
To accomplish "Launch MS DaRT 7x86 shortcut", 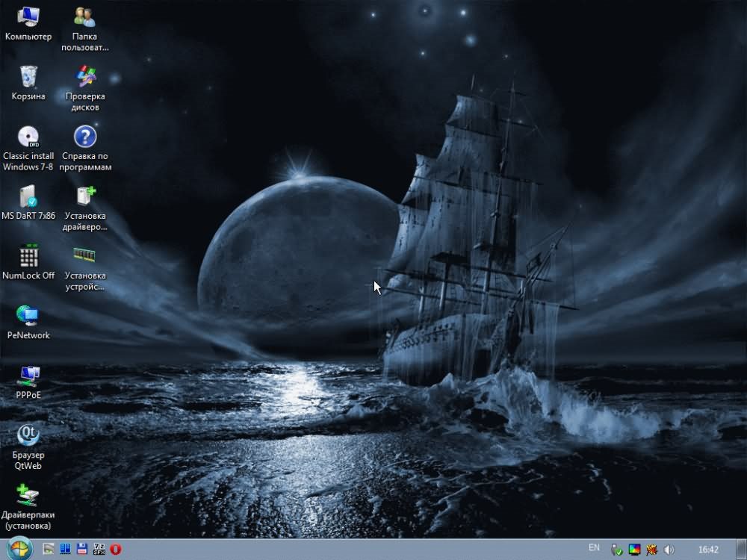I will tap(28, 196).
